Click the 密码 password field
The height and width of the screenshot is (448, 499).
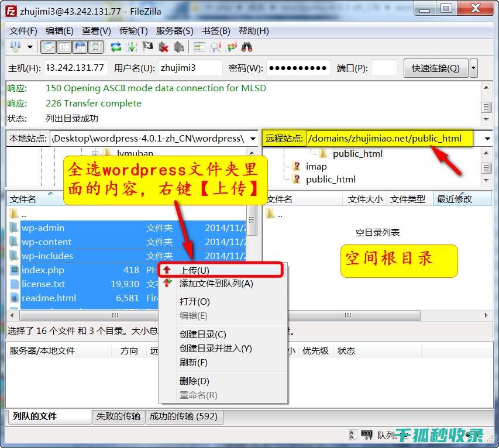(298, 68)
